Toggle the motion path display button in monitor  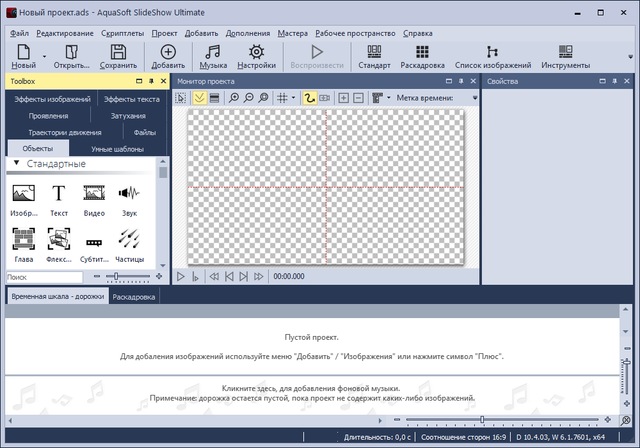(310, 98)
